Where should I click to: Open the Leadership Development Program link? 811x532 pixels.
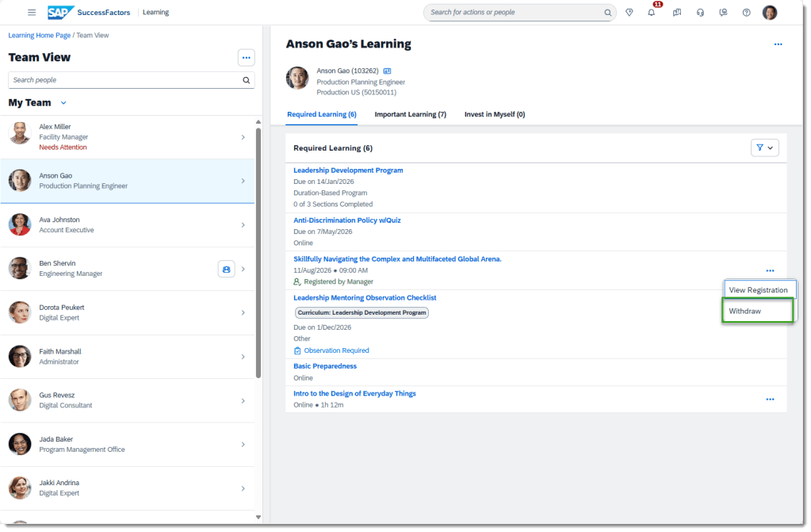tap(348, 170)
